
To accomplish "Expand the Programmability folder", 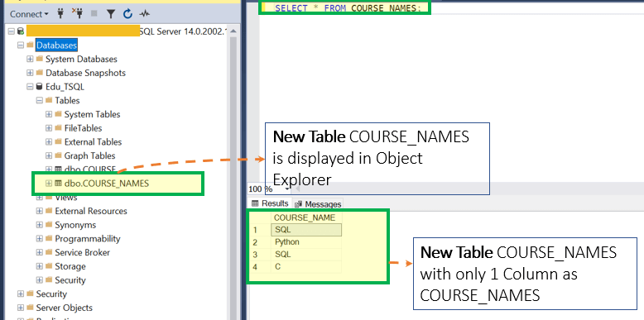I will (x=40, y=239).
